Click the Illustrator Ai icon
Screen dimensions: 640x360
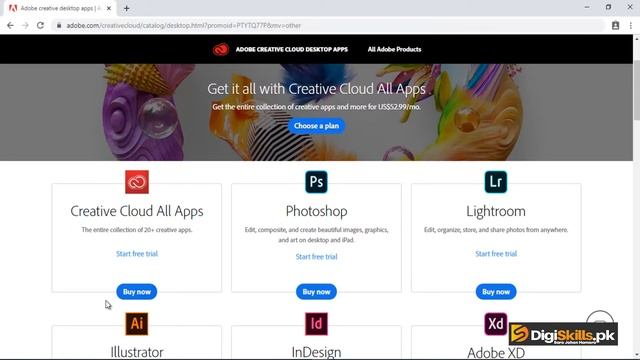(137, 324)
